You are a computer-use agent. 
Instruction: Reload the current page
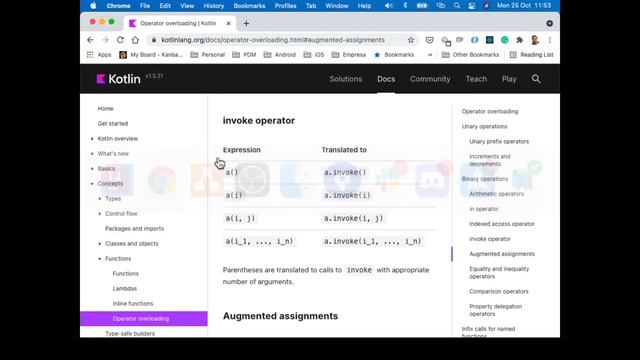120,40
